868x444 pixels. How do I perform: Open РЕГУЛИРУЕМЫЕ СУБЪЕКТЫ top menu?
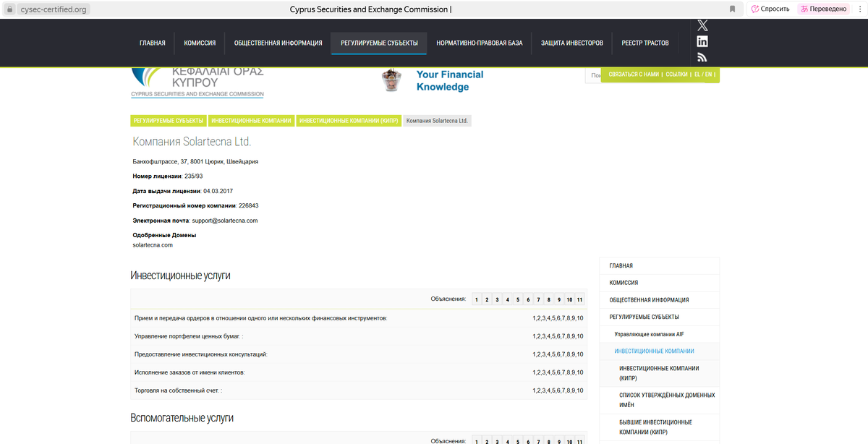[379, 43]
